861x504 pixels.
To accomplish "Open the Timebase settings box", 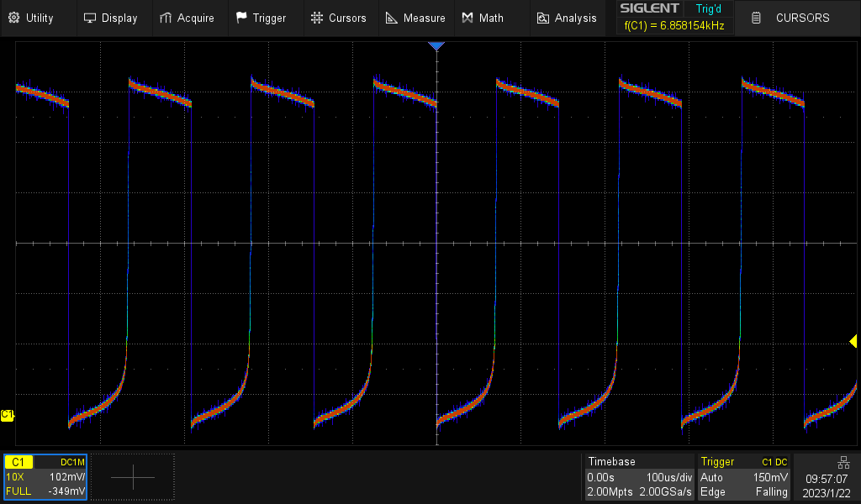I will pyautogui.click(x=640, y=476).
